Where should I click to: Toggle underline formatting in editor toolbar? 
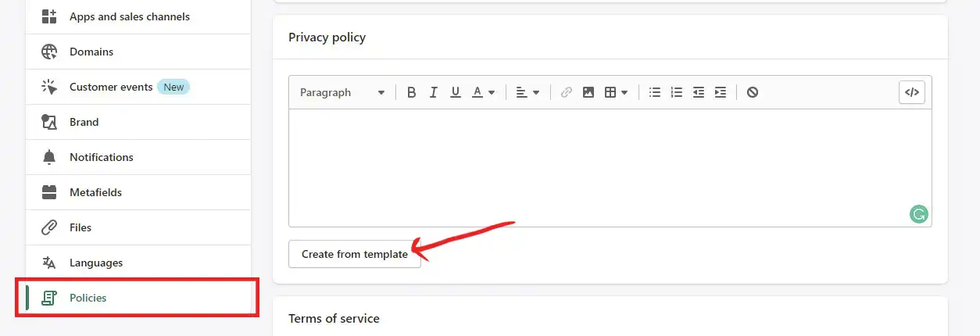(x=456, y=92)
